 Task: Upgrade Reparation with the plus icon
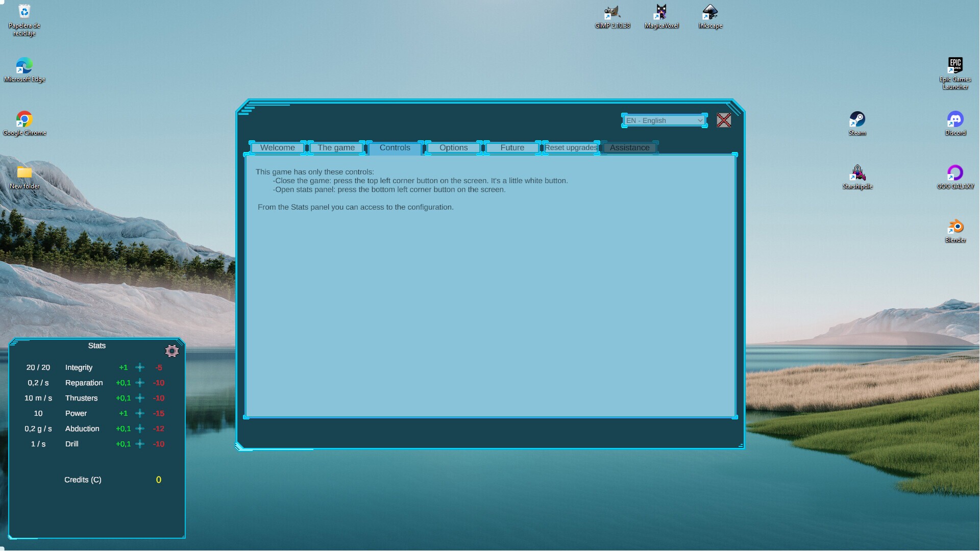point(139,383)
